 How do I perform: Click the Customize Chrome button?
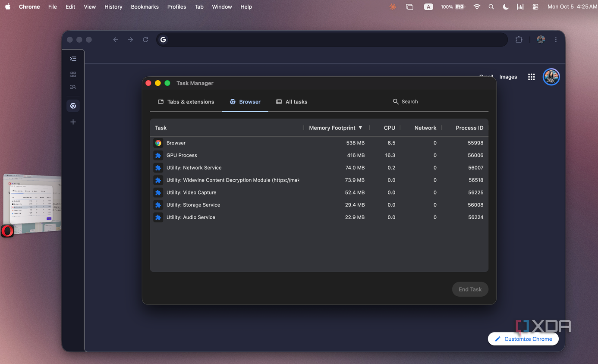523,339
